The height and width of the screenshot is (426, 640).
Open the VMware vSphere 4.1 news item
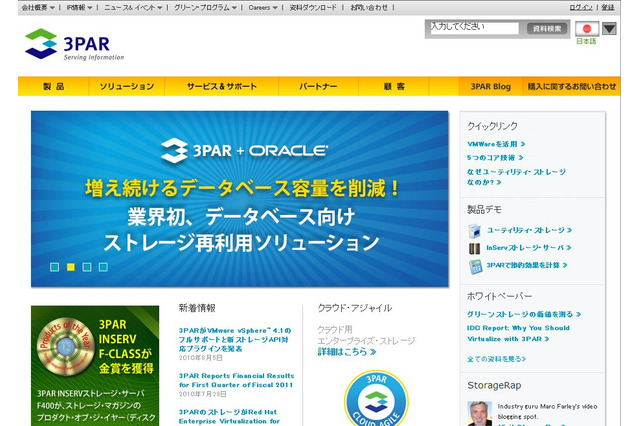(235, 339)
